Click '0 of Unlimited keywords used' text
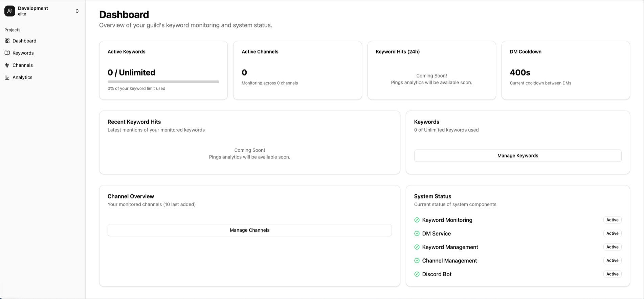 446,130
